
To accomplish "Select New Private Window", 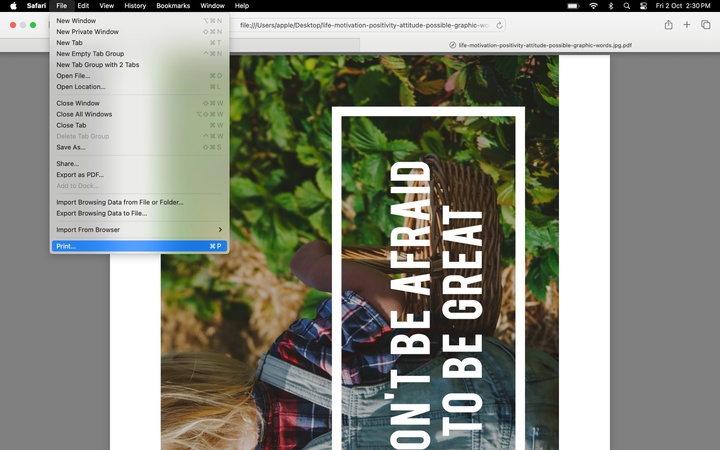I will coord(139,32).
